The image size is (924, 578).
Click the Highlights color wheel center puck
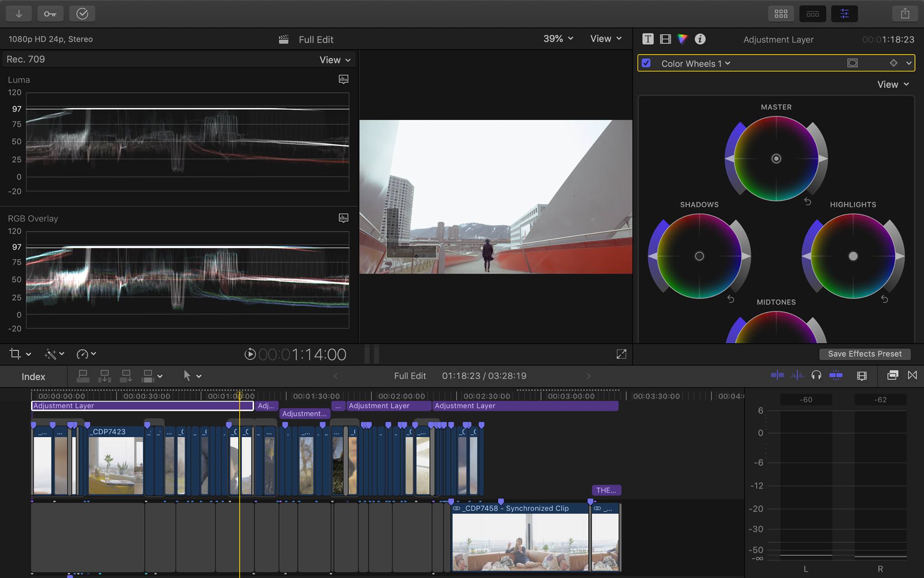(853, 256)
